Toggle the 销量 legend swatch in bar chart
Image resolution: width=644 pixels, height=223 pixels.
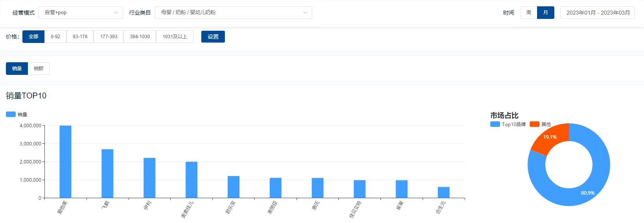(11, 114)
